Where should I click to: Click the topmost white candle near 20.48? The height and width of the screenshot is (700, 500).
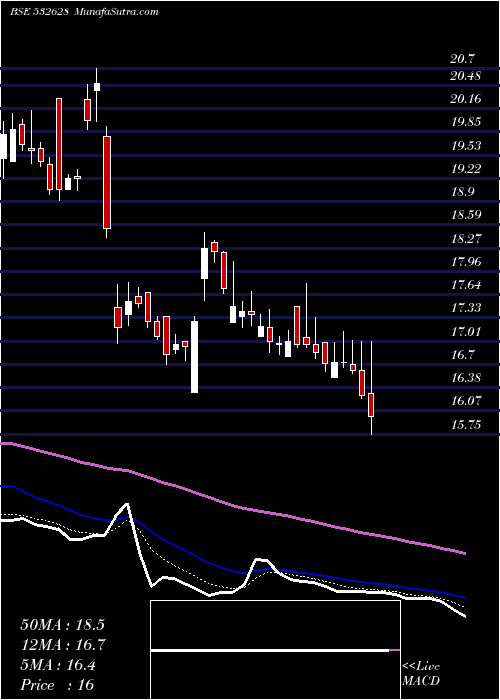tap(97, 87)
